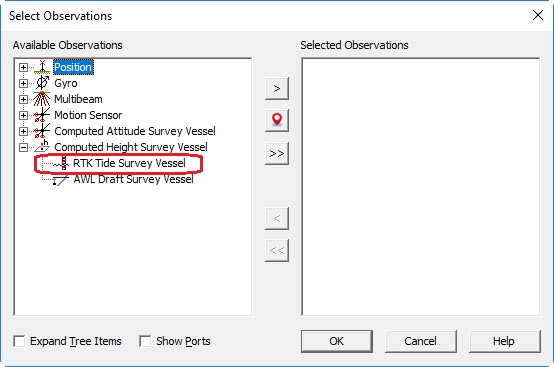Screen dimensions: 554x367
Task: Add all observations with double arrow button
Action: [x=277, y=153]
